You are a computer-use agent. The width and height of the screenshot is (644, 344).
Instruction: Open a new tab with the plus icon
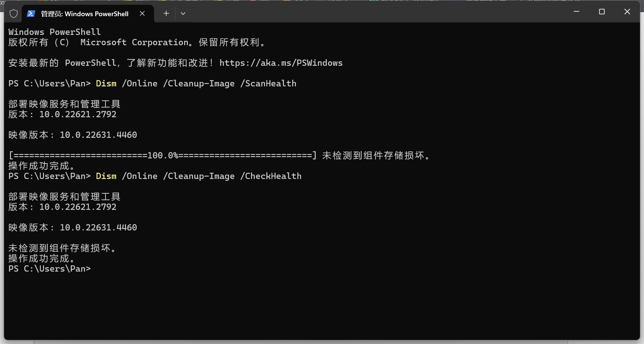(x=166, y=14)
